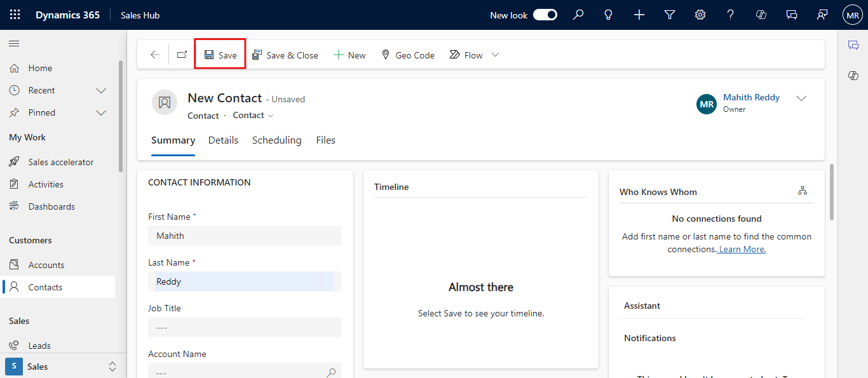Open the Flow dropdown arrow

496,55
